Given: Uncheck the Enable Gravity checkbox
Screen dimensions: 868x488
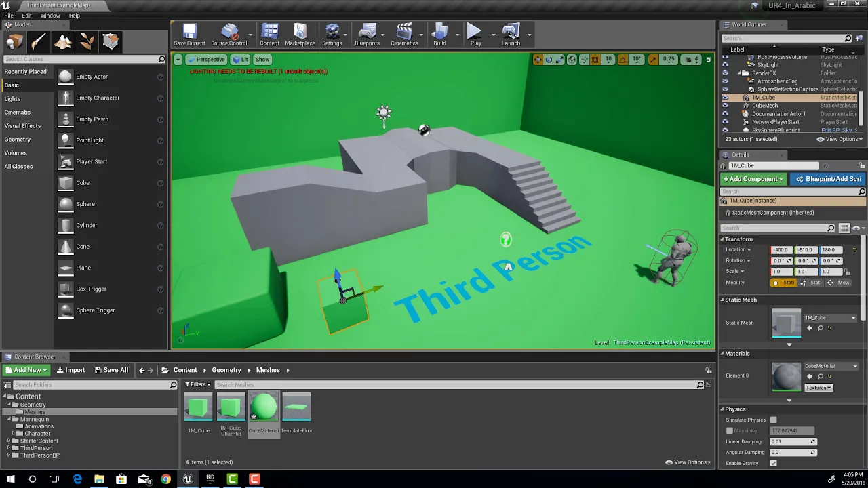Looking at the screenshot, I should coord(773,464).
